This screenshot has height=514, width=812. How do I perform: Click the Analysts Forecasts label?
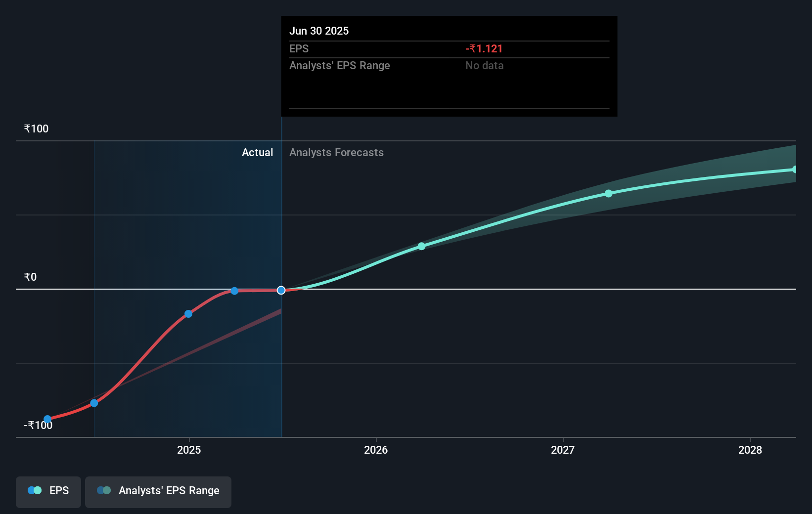point(336,152)
